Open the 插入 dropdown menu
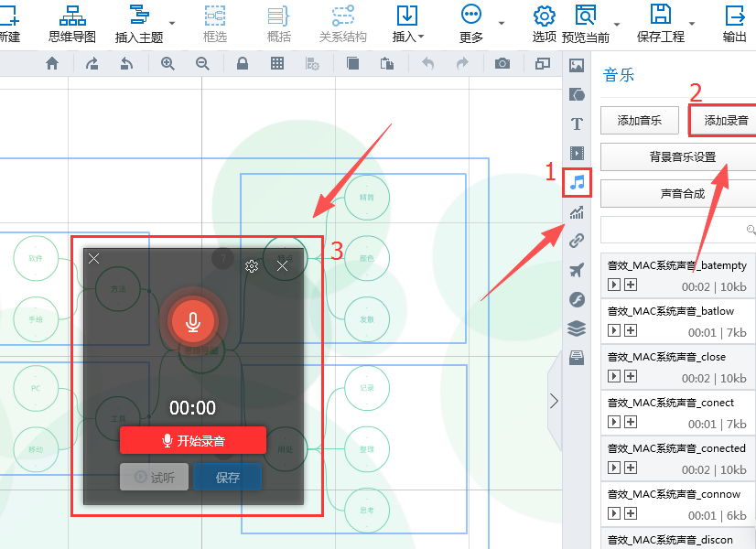 [x=407, y=25]
